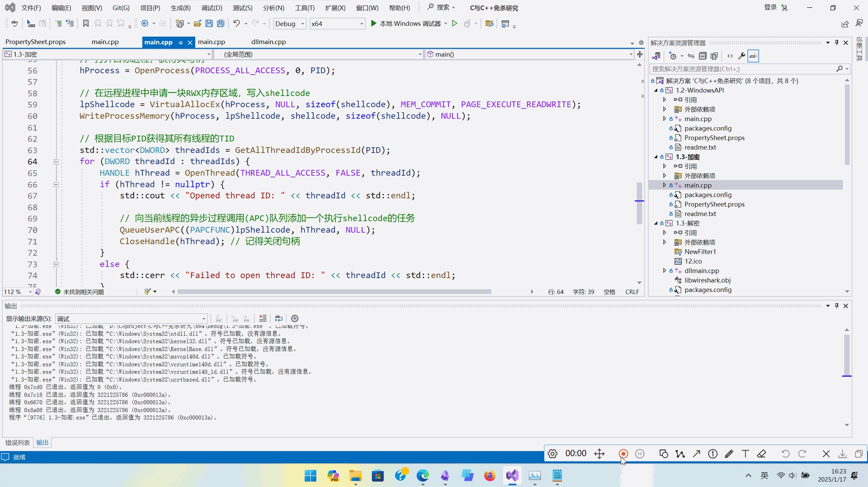The width and height of the screenshot is (868, 487).
Task: Click the record button in recording toolbar
Action: click(623, 454)
